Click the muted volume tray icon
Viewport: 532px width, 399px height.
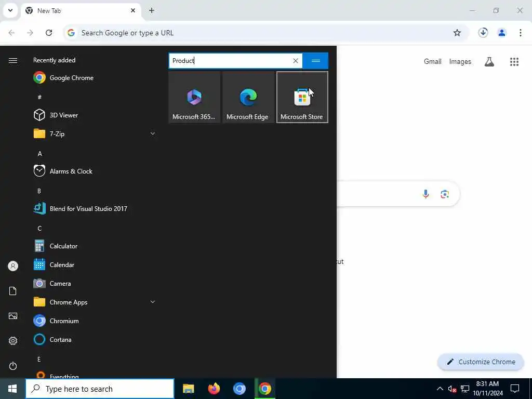pos(452,389)
